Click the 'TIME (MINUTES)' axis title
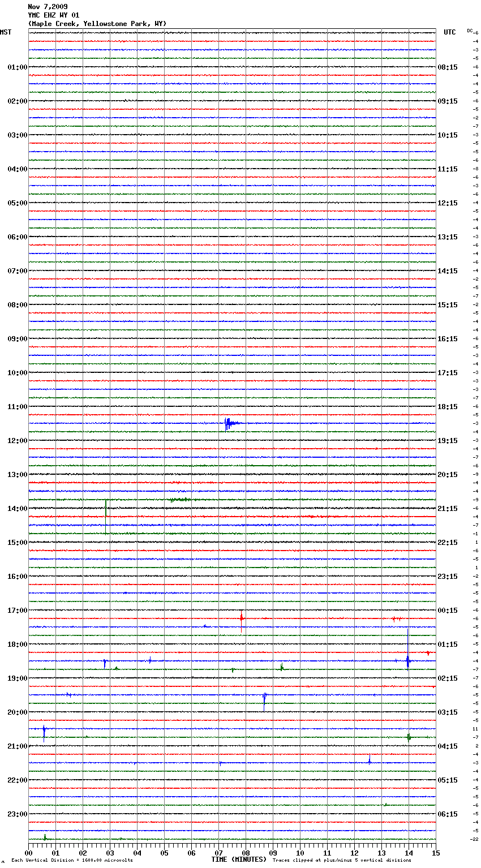 239,860
